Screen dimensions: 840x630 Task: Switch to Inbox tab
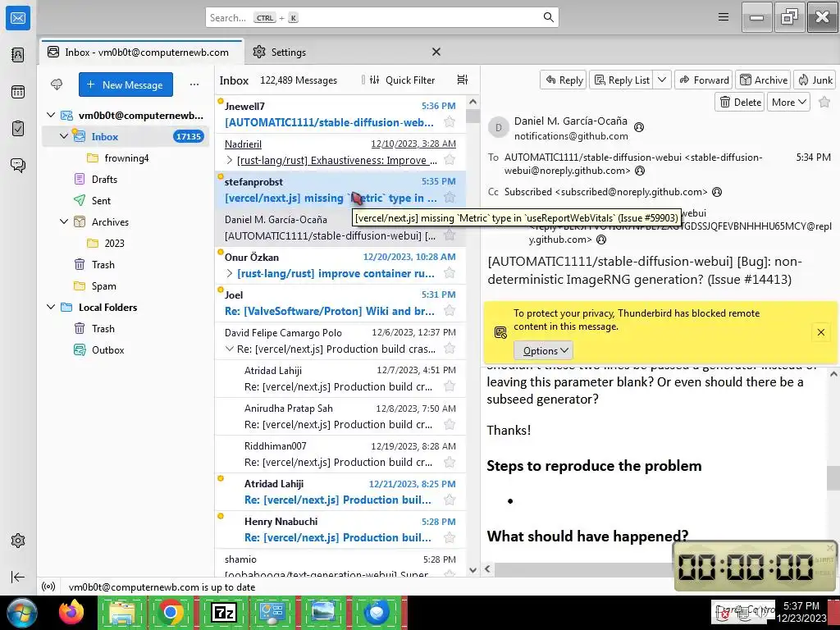pyautogui.click(x=141, y=52)
